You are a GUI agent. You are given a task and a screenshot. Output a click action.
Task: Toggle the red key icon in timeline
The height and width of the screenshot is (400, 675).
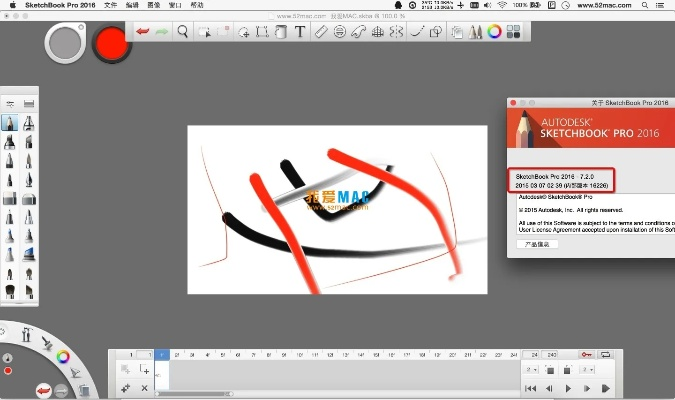coord(585,354)
